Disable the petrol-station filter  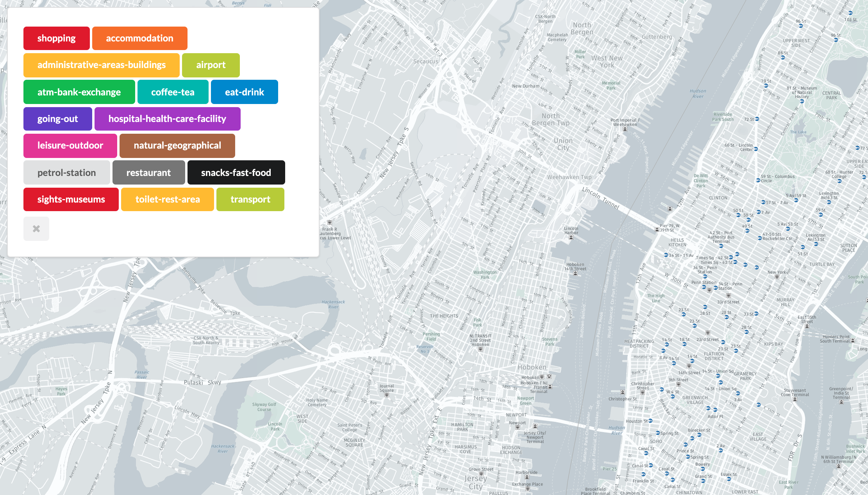click(66, 172)
